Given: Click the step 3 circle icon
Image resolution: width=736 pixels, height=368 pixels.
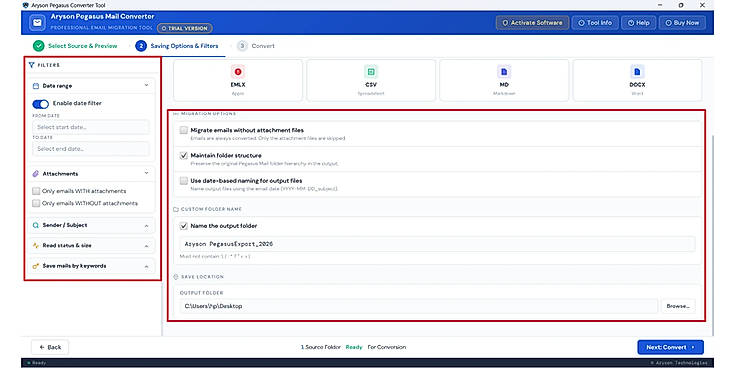Looking at the screenshot, I should click(242, 46).
